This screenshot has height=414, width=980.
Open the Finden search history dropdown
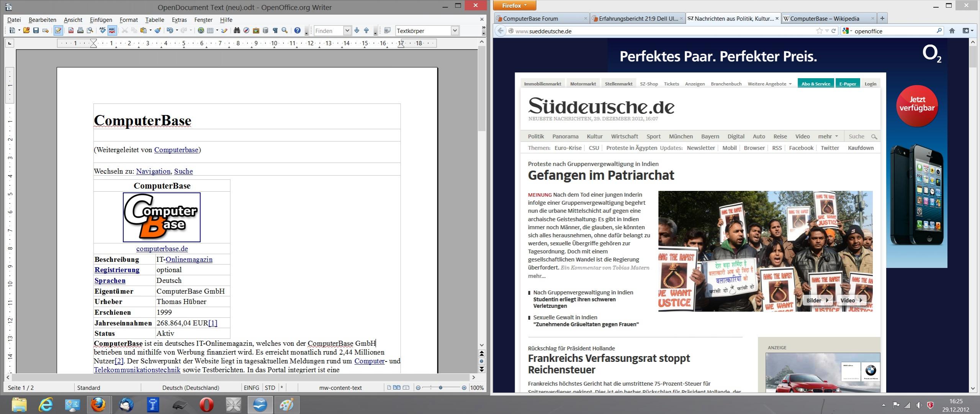(347, 31)
